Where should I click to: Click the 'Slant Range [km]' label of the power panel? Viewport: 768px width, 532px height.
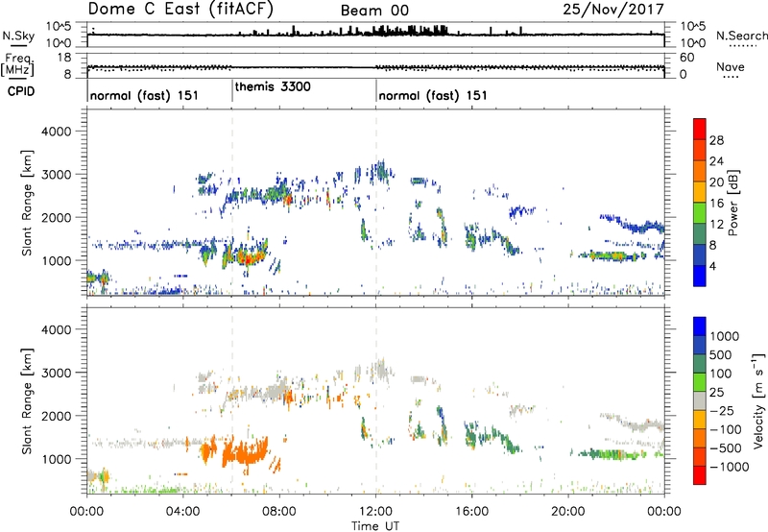27,203
